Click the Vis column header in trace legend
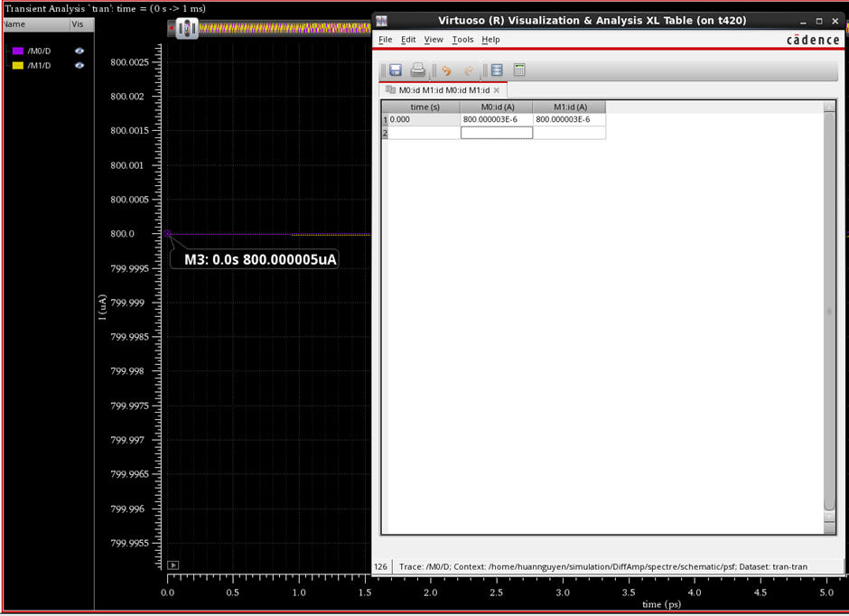The height and width of the screenshot is (616, 849). click(82, 24)
